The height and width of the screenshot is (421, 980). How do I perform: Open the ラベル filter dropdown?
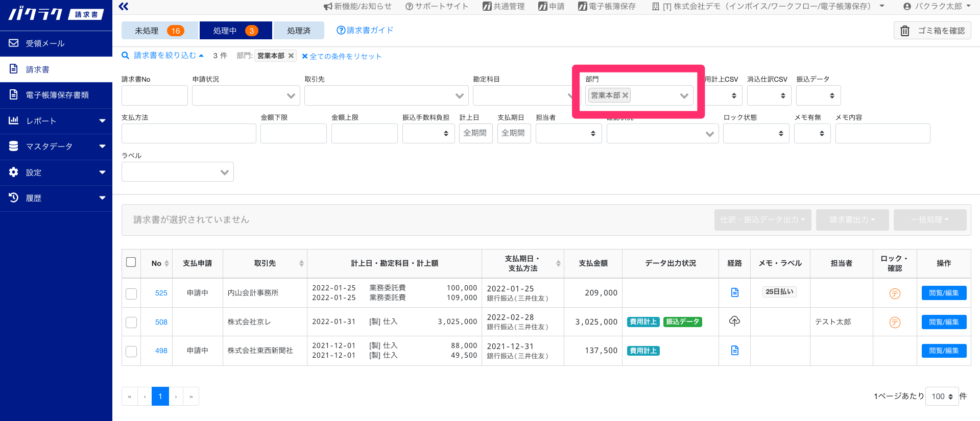pyautogui.click(x=224, y=172)
